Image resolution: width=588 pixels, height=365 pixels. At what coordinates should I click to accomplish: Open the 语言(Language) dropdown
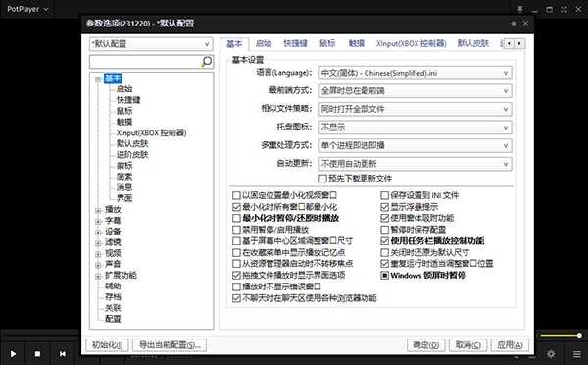(x=416, y=73)
